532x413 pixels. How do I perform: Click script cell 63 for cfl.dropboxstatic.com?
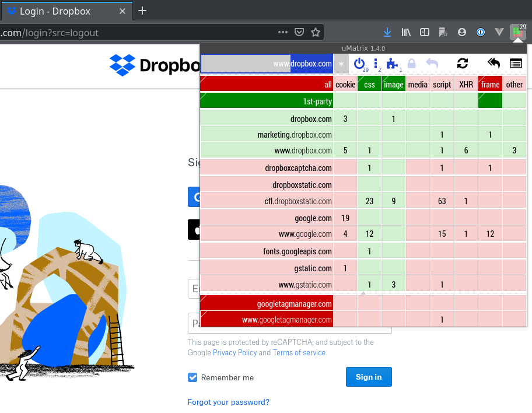click(442, 201)
